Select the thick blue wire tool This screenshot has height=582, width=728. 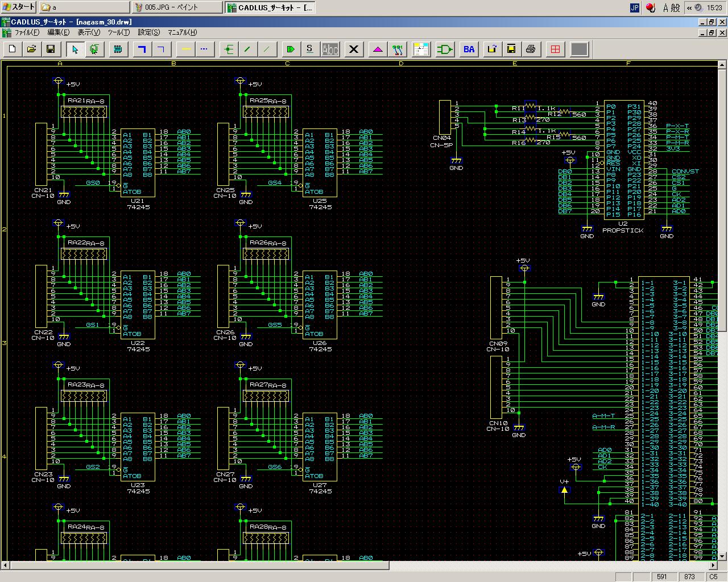click(142, 49)
